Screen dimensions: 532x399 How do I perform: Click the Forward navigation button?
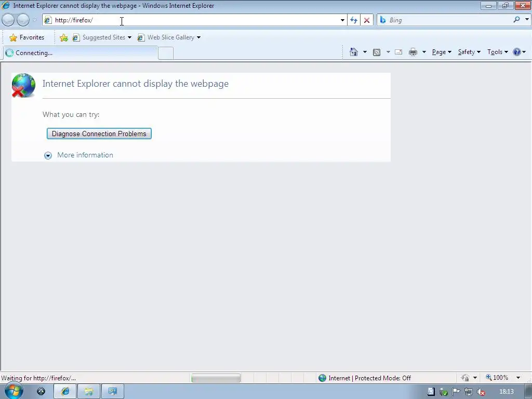click(23, 20)
